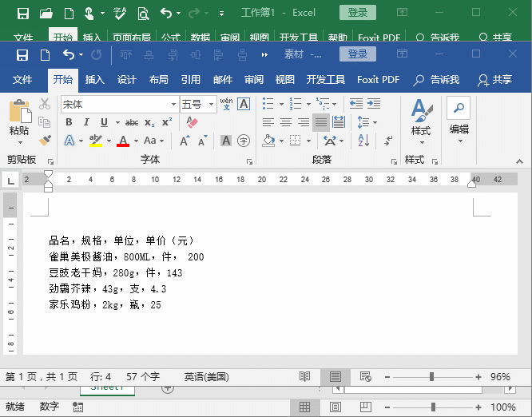
Task: Click the Redo icon in the Word title bar
Action: click(x=97, y=54)
